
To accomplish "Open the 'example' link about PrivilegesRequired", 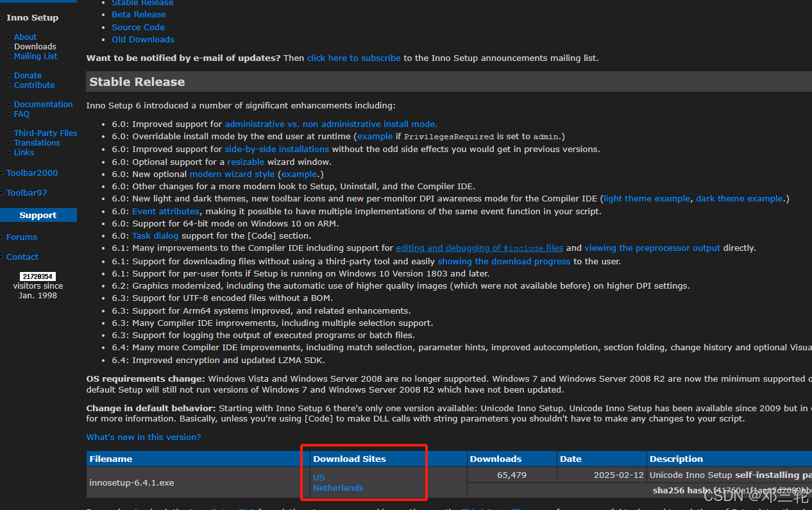I will click(375, 136).
